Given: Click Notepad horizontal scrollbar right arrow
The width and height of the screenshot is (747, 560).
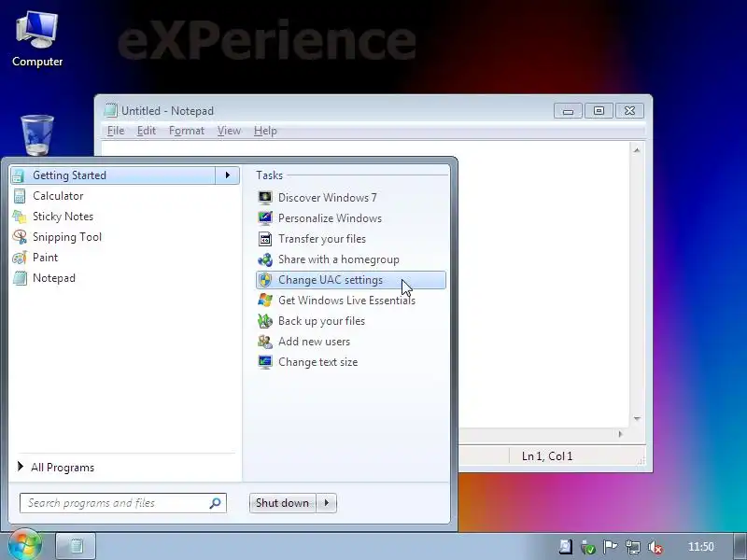Looking at the screenshot, I should click(620, 434).
